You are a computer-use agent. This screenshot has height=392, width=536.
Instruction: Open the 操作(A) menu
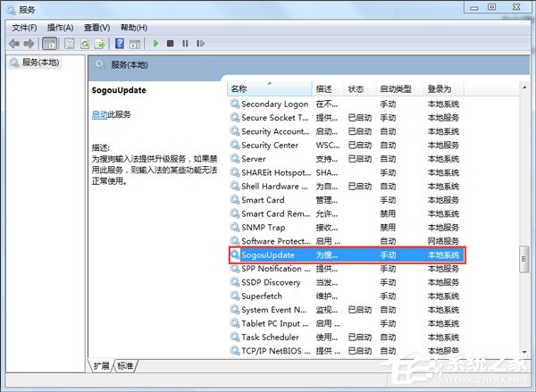pos(60,28)
